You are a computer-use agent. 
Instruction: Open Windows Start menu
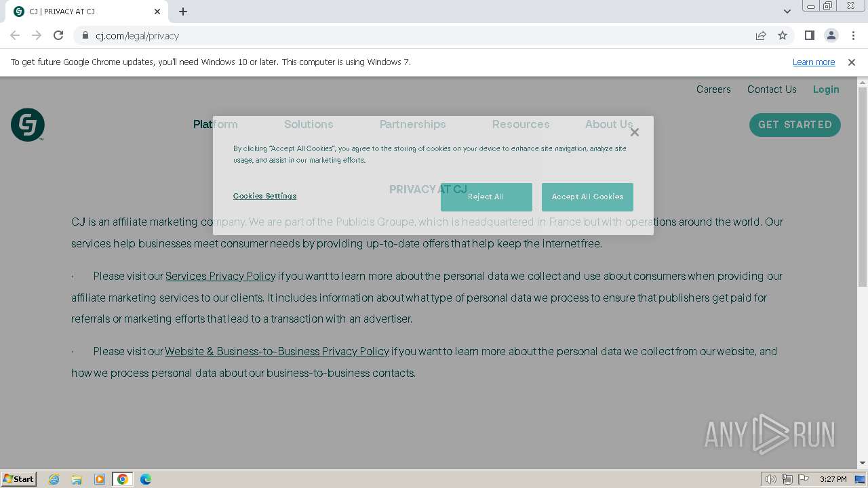[x=19, y=479]
